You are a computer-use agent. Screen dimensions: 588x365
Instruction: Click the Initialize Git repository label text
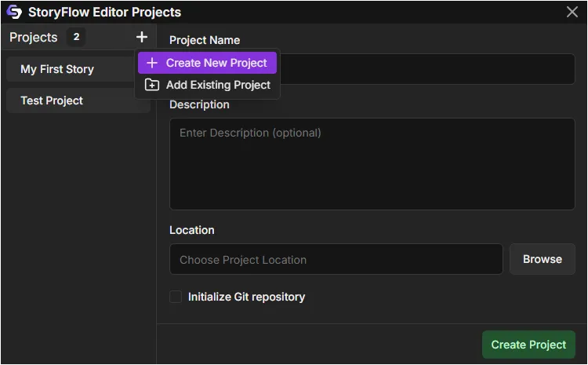click(x=246, y=297)
